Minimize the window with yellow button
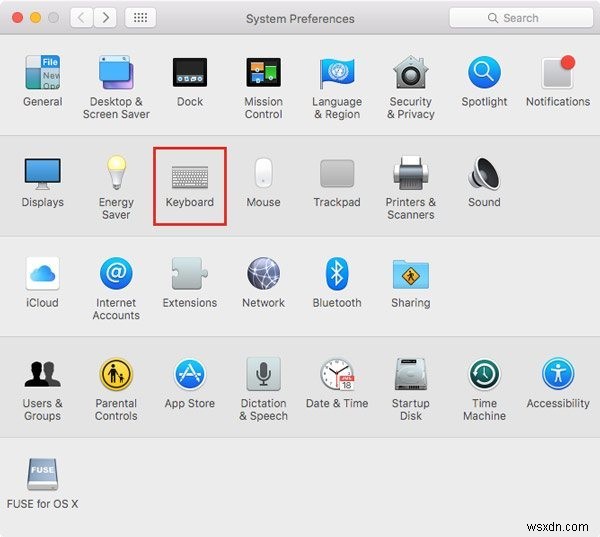The width and height of the screenshot is (600, 537). point(36,18)
